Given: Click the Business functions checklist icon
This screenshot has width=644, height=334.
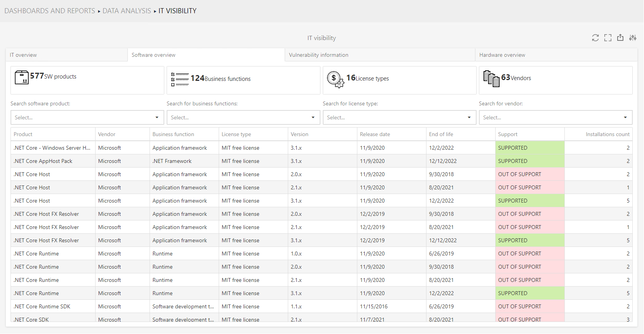Looking at the screenshot, I should 179,79.
